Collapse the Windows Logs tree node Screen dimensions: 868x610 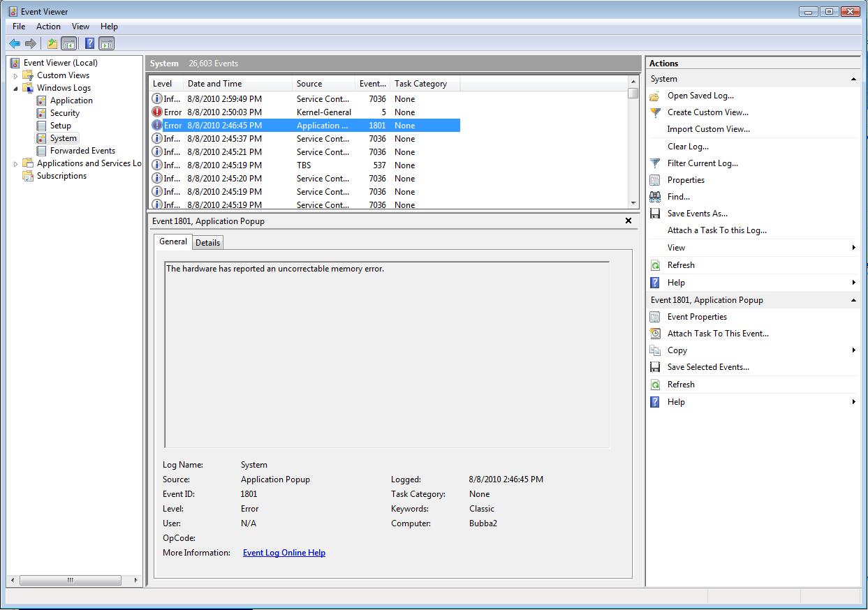tap(15, 88)
